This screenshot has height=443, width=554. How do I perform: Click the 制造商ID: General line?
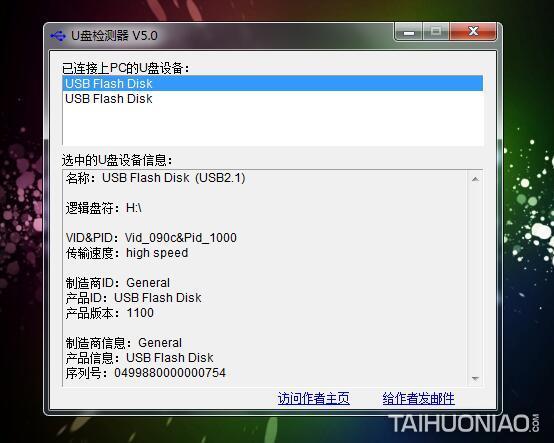click(x=118, y=283)
